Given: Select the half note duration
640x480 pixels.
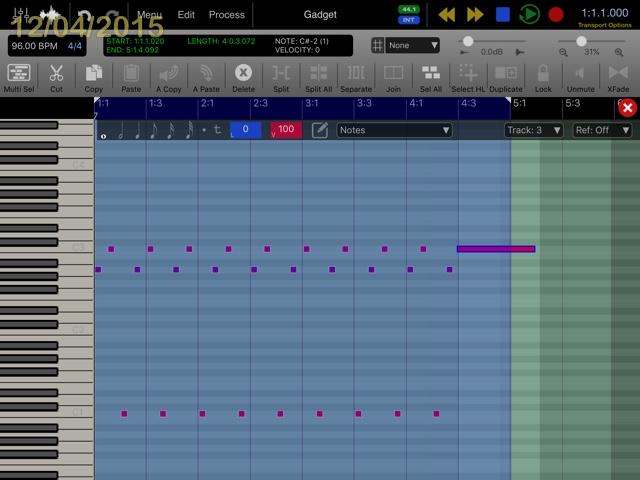Looking at the screenshot, I should 121,131.
